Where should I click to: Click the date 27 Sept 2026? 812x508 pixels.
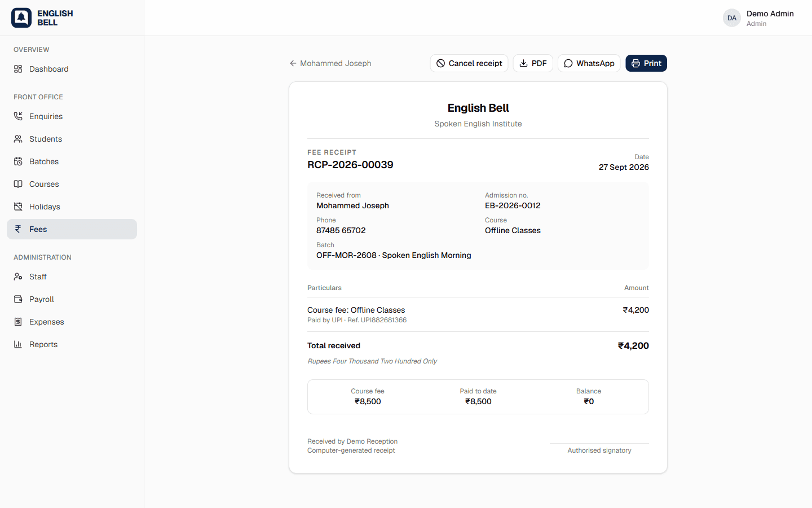click(624, 167)
